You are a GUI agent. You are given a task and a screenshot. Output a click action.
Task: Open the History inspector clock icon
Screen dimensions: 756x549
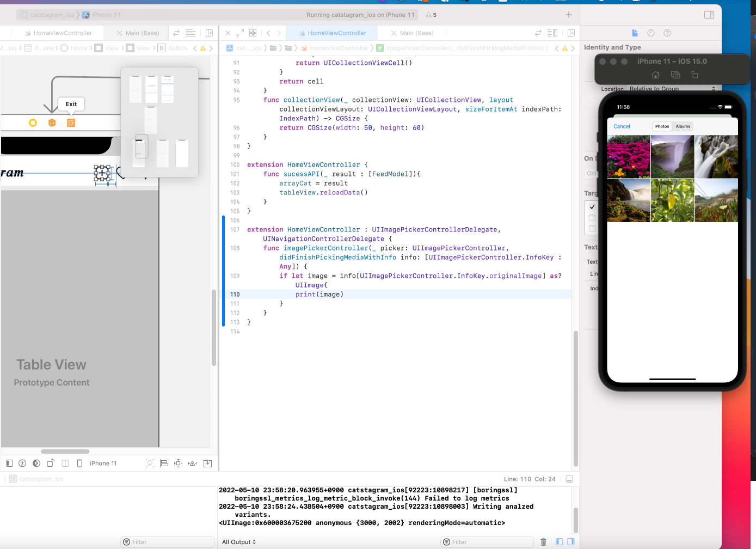tap(651, 33)
